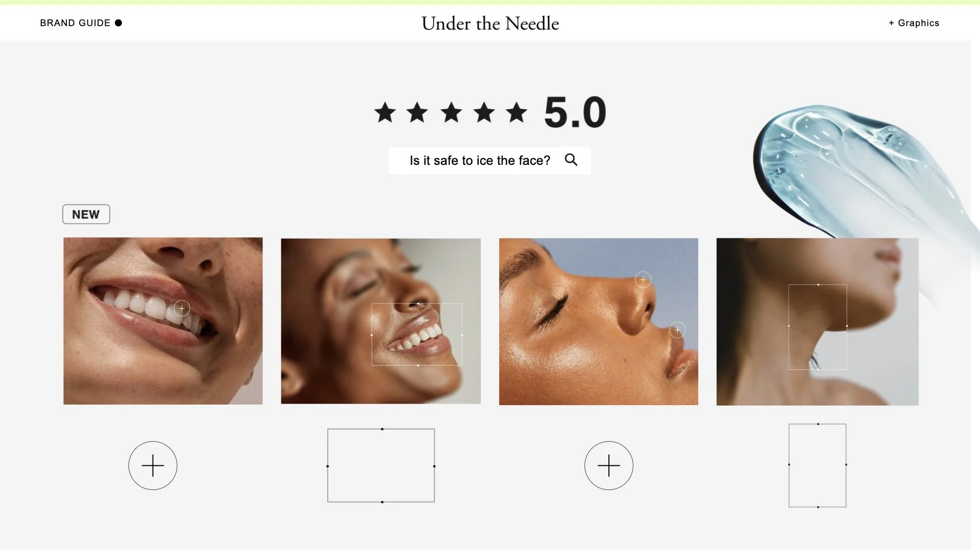980x551 pixels.
Task: Click the first star in the rating
Action: (385, 112)
